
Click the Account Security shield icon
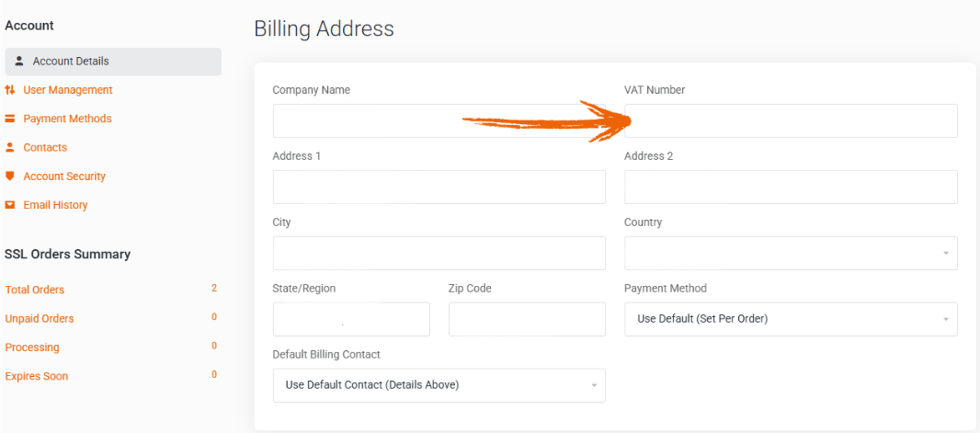pos(9,177)
